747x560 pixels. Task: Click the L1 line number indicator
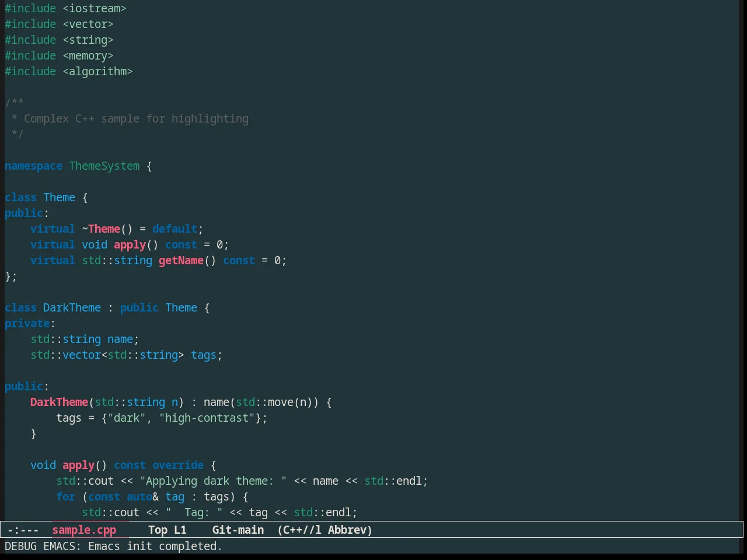(180, 530)
